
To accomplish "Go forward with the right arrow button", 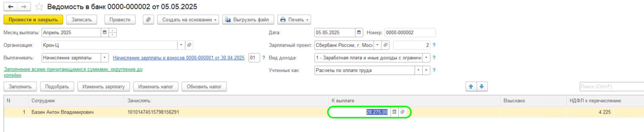I will click(24, 7).
